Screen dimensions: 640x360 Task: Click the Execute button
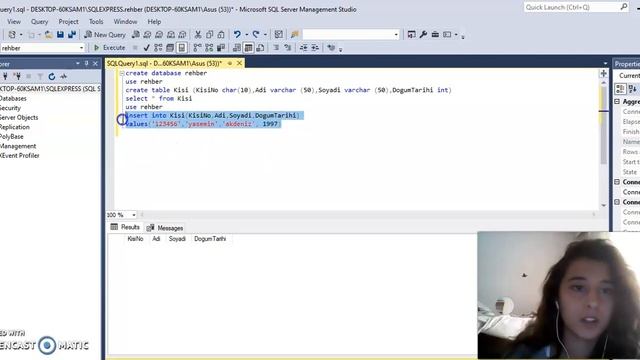tap(109, 48)
